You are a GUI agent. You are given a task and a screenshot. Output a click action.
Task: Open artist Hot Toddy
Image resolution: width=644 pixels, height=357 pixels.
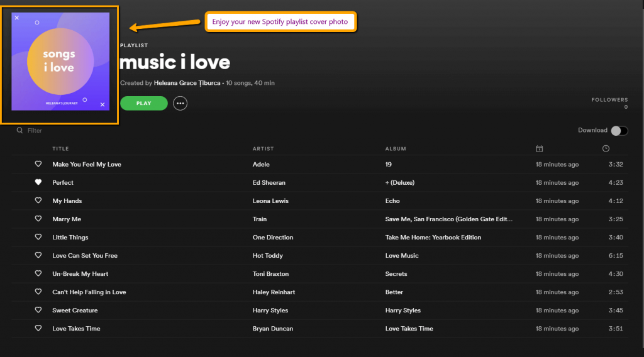point(268,256)
